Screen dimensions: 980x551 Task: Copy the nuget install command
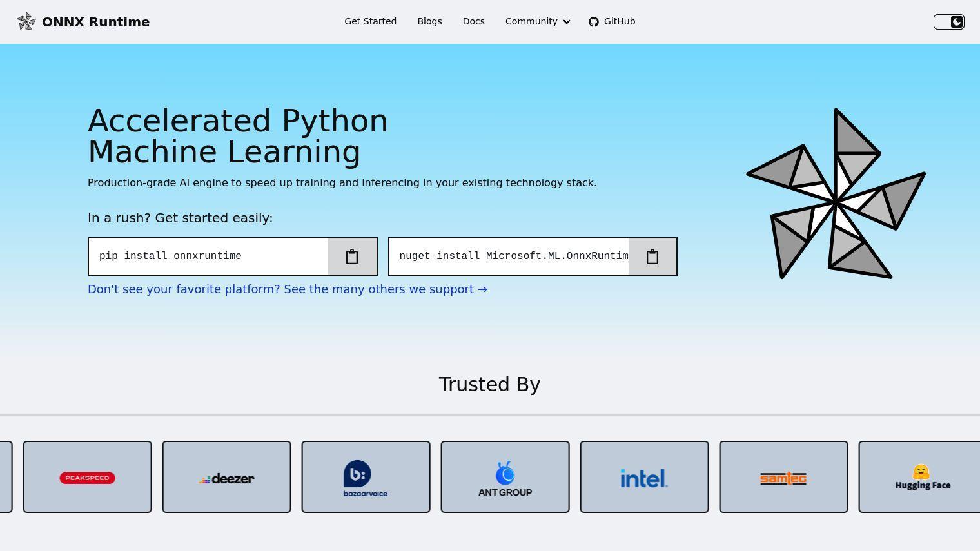pyautogui.click(x=652, y=256)
